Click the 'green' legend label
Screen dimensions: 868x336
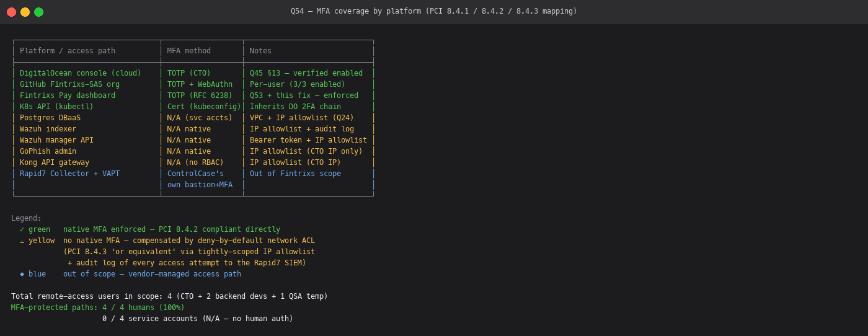click(x=39, y=229)
